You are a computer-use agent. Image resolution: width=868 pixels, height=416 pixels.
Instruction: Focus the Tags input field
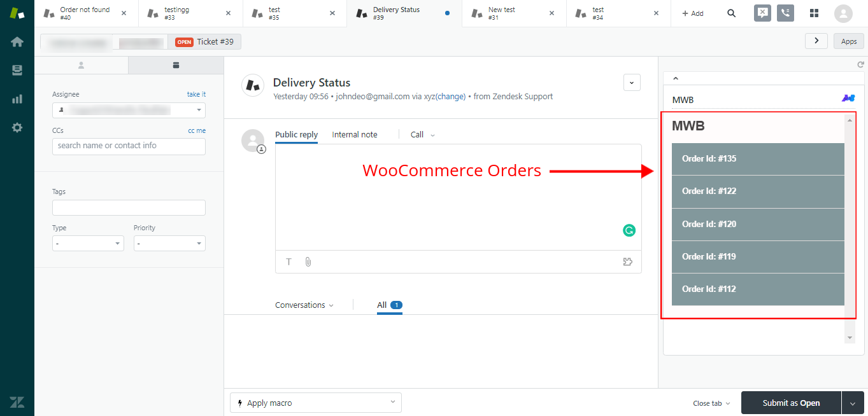(x=129, y=208)
